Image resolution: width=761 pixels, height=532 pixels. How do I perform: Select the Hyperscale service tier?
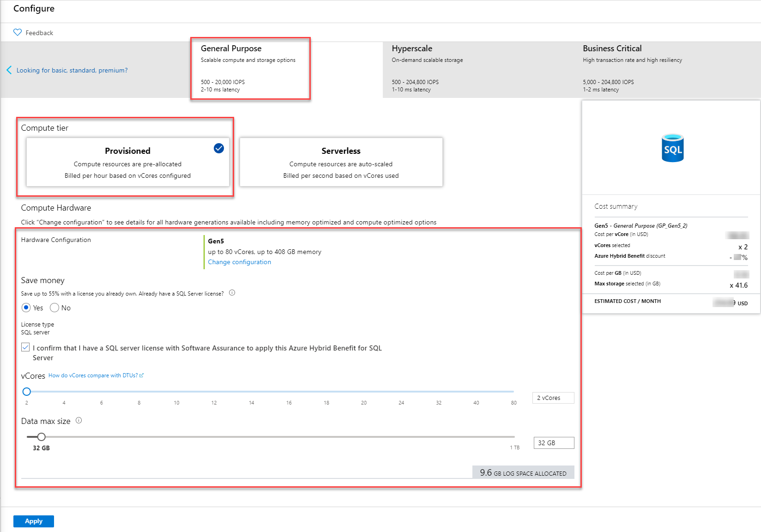[478, 70]
